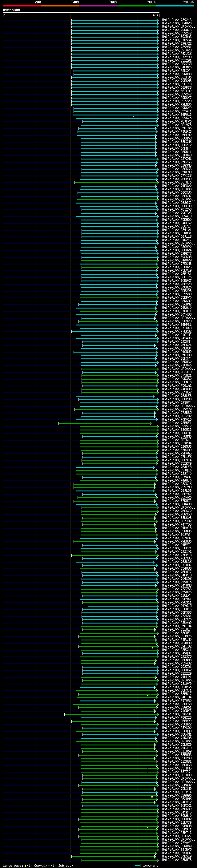
Task: Open hit UniRef100_B9SRA3
Action: 177,37
